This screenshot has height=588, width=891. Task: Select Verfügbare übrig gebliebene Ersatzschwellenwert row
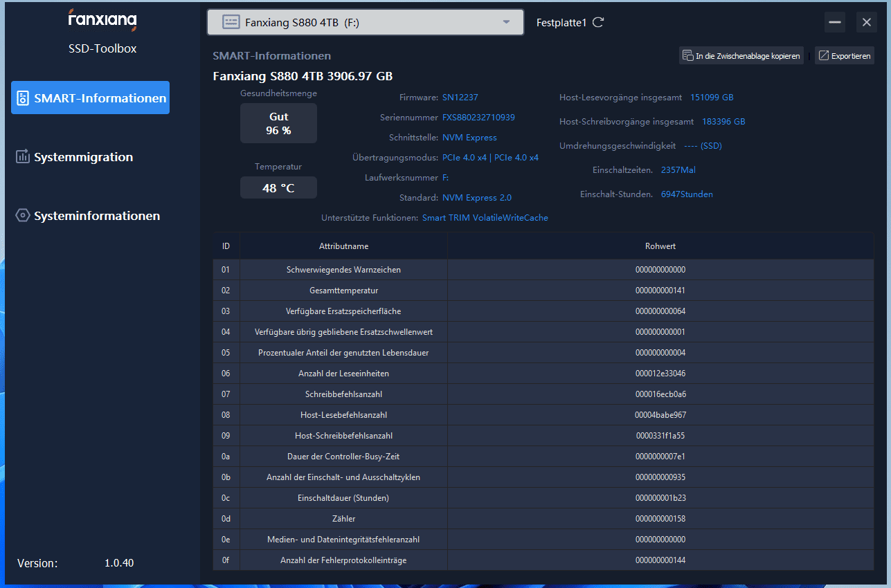pos(543,332)
